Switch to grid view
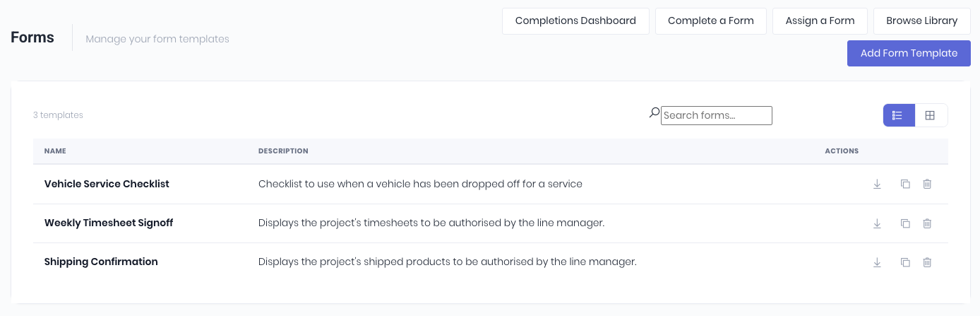Screen dimensions: 980x316 pos(931,115)
